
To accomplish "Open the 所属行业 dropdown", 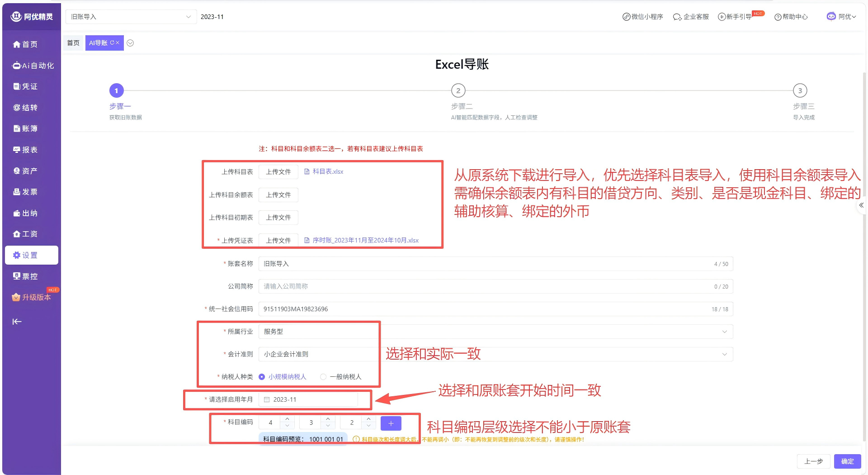I will [x=495, y=332].
